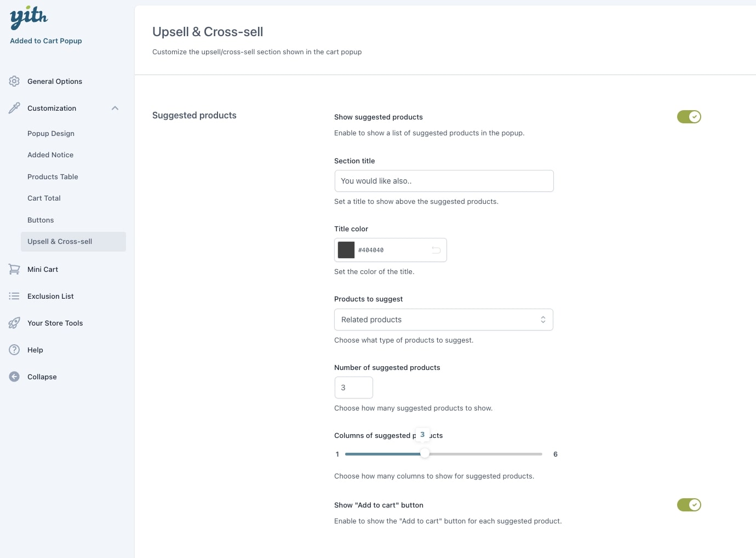Click the Customization menu label

click(x=52, y=108)
